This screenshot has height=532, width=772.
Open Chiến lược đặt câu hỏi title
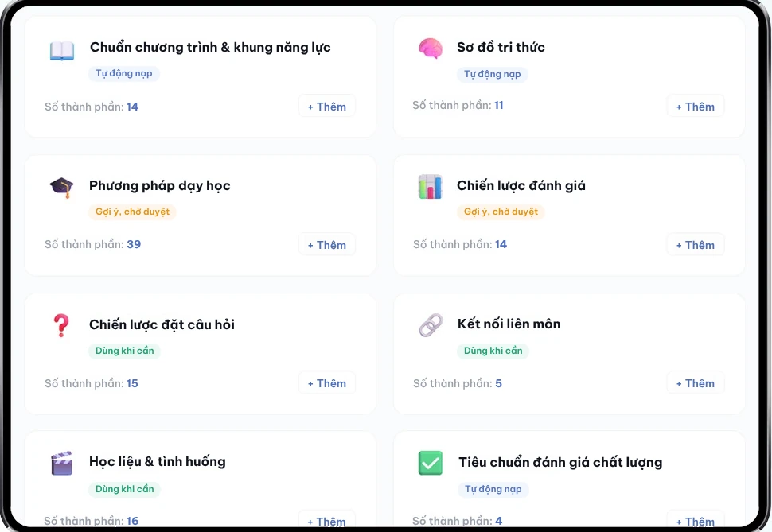(x=162, y=324)
